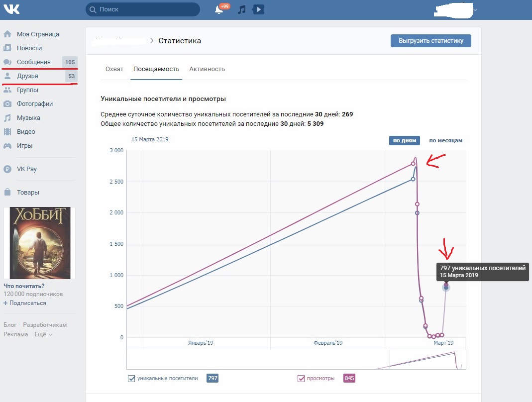Open the profile dropdown arrow in the header

click(x=475, y=10)
